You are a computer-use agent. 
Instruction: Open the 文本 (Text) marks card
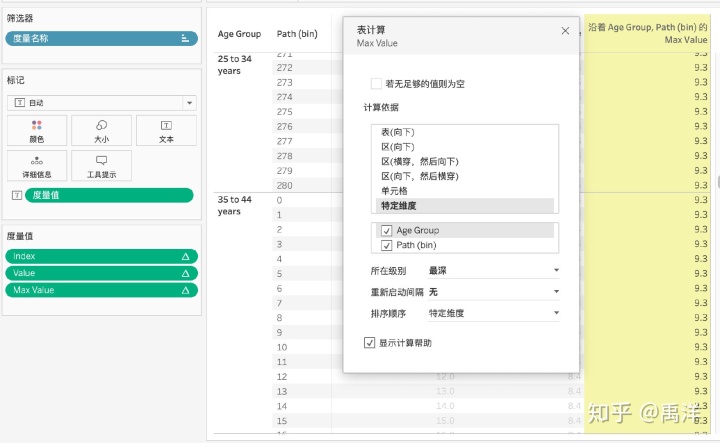click(166, 131)
